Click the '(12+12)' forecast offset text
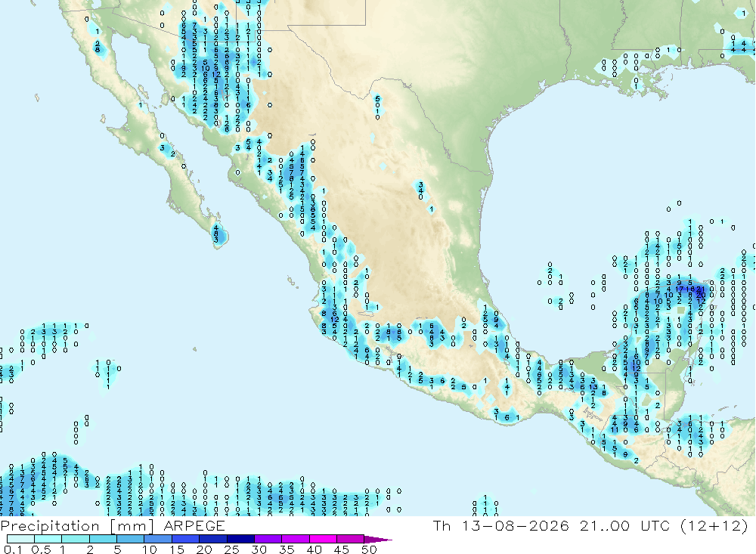The image size is (756, 554). (x=714, y=525)
